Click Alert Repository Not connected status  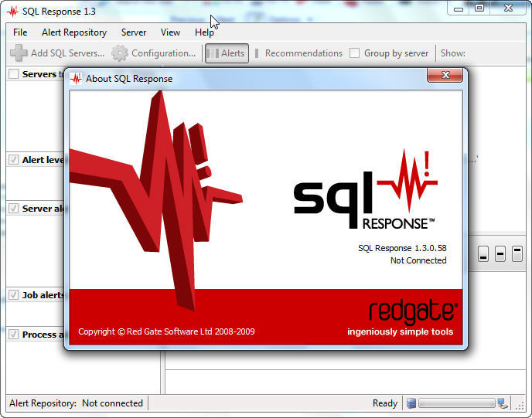(x=76, y=403)
